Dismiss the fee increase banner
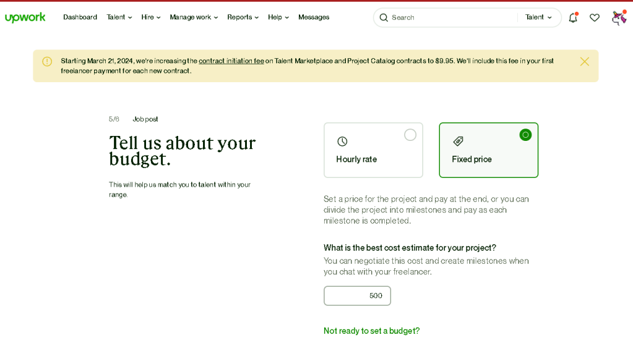 585,61
